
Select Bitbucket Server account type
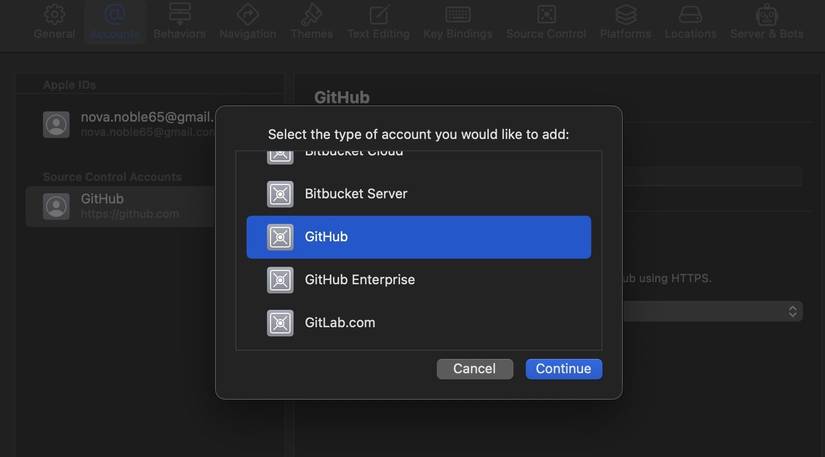419,194
